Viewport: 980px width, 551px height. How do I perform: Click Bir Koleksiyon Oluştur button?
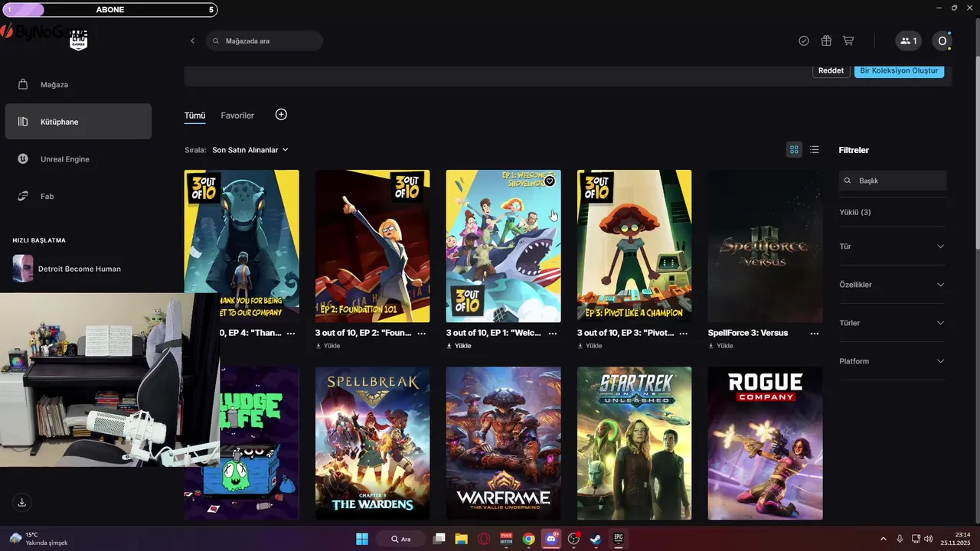tap(899, 70)
